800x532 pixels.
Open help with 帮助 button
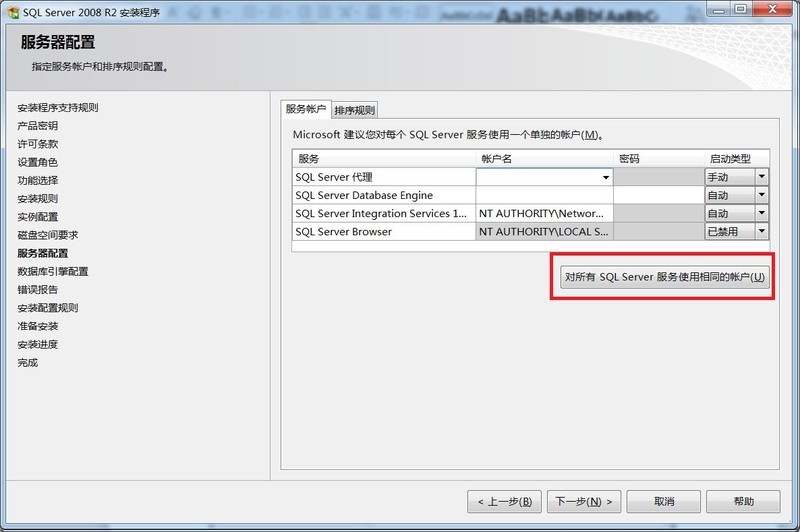(743, 501)
